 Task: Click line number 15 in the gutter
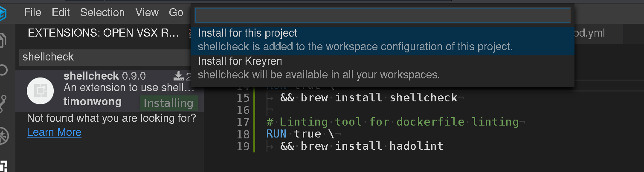click(x=243, y=98)
